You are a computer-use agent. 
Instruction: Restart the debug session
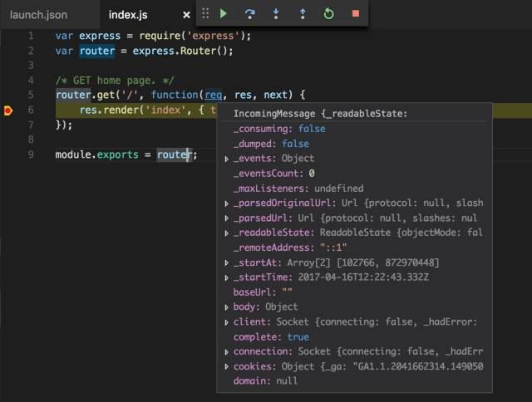[x=329, y=14]
